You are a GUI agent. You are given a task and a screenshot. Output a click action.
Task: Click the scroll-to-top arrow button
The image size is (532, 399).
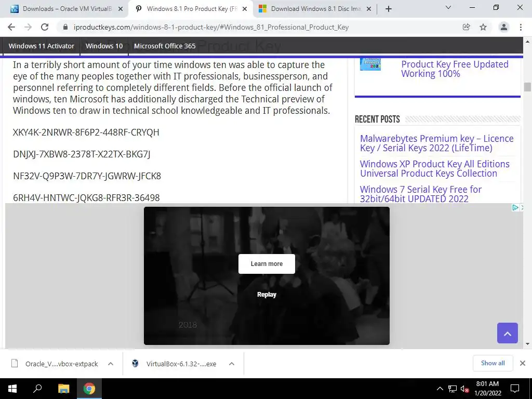coord(508,333)
